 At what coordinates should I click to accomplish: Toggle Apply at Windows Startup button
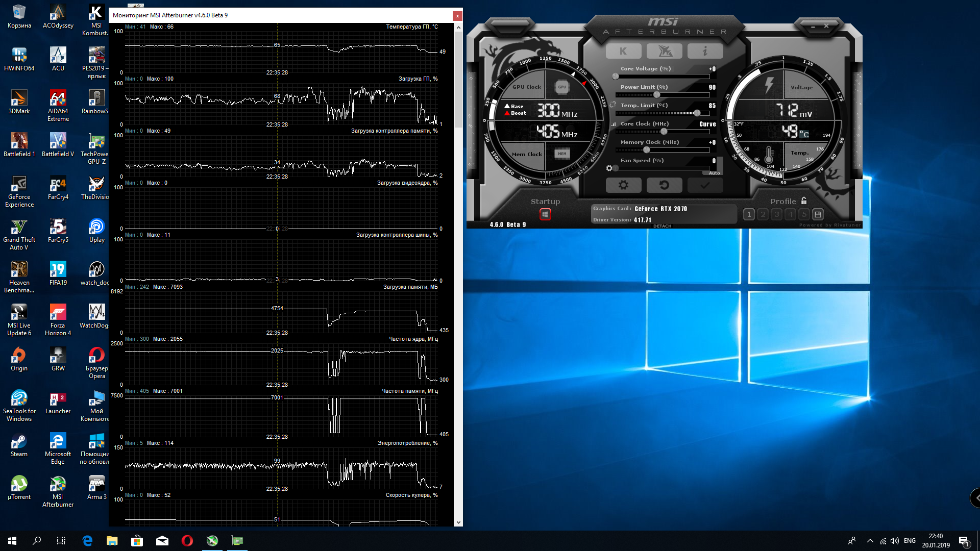(545, 215)
